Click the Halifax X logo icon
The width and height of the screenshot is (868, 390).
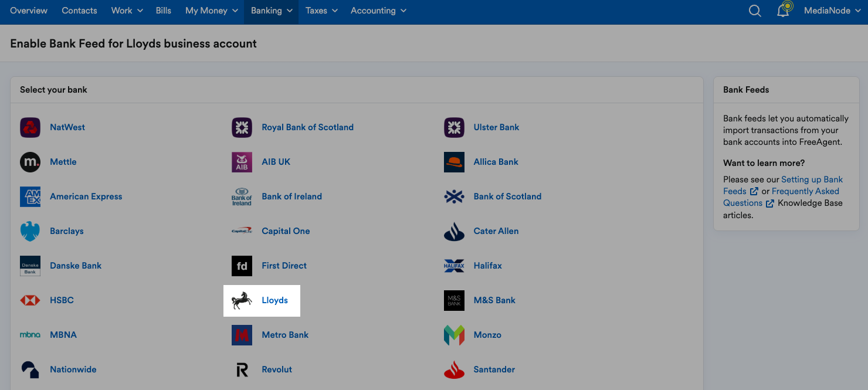tap(454, 266)
